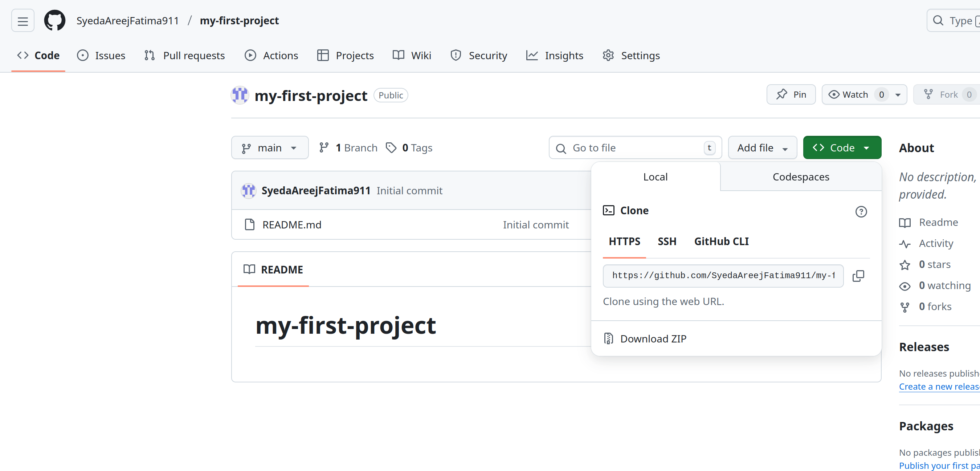Click the tag icon near 0 Tags
This screenshot has width=980, height=471.
coord(391,148)
